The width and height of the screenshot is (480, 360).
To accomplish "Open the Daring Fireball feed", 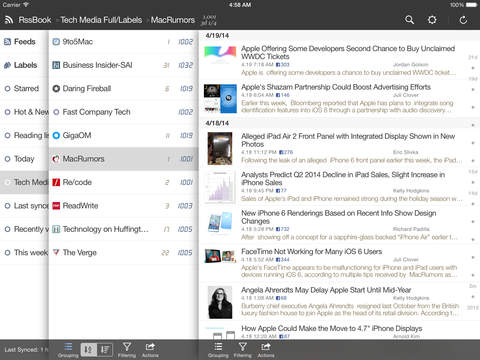I will coord(123,88).
